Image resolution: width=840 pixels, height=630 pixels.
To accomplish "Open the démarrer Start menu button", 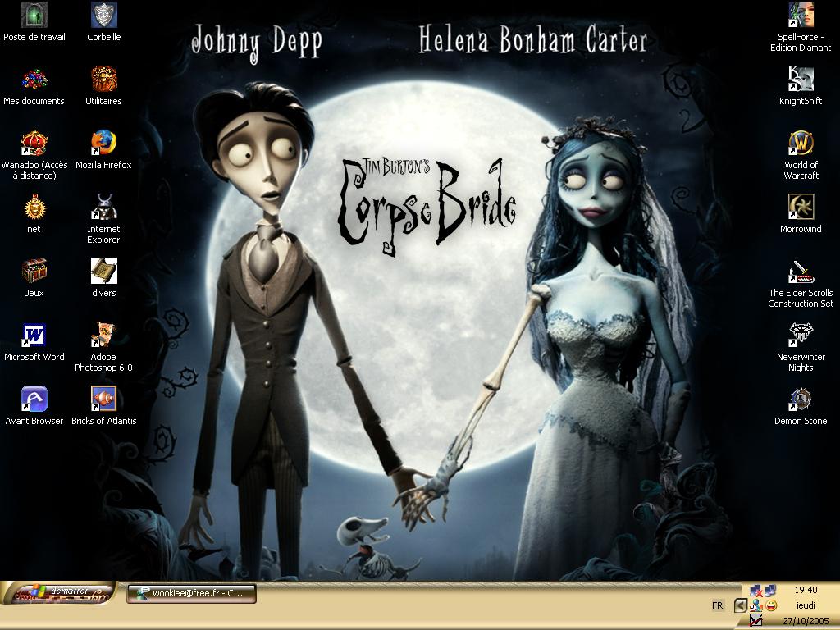I will coord(61,593).
